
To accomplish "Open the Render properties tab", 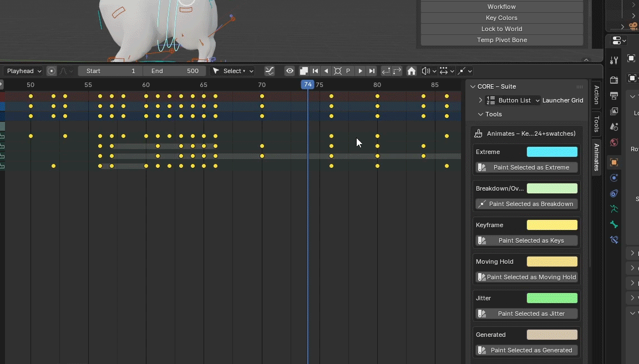I will [x=614, y=80].
